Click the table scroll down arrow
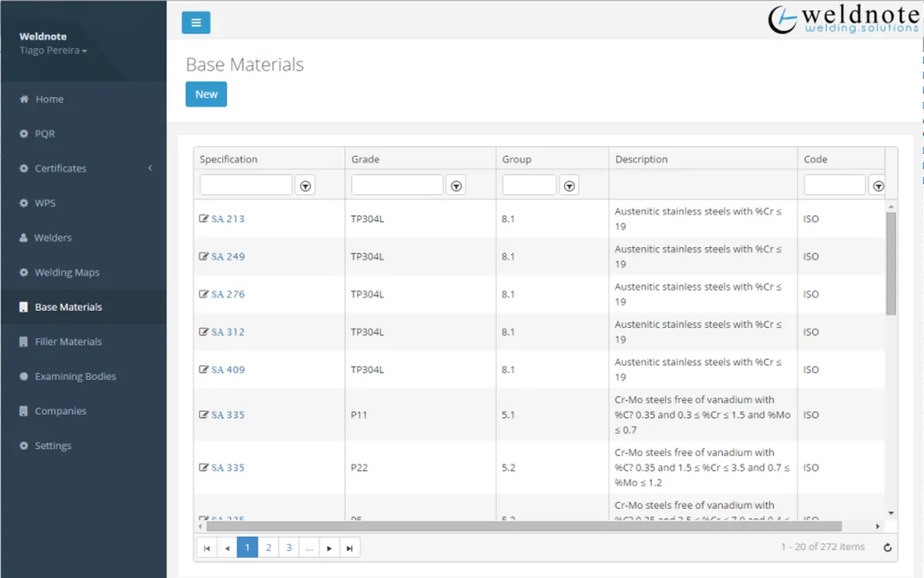 pos(891,513)
